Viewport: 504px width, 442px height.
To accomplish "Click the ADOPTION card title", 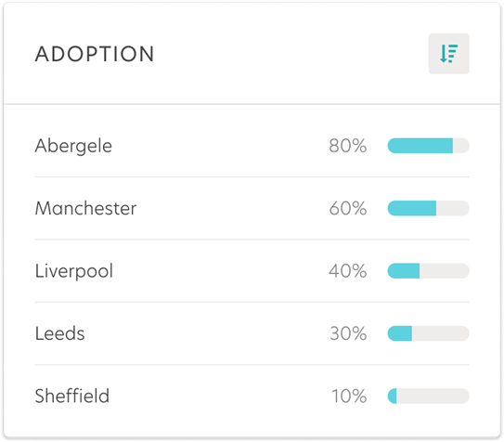I will click(95, 54).
